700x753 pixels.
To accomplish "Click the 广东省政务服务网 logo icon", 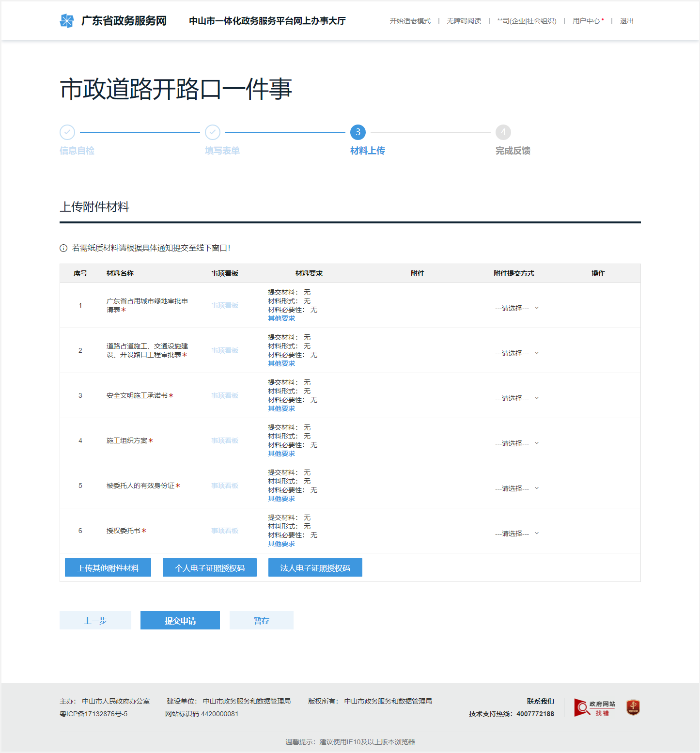I will click(67, 21).
